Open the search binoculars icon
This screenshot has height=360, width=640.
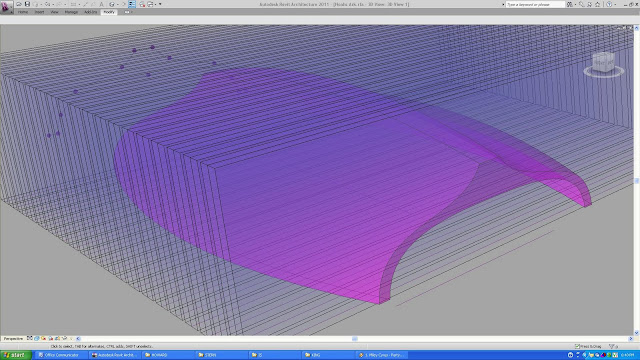pyautogui.click(x=570, y=4)
